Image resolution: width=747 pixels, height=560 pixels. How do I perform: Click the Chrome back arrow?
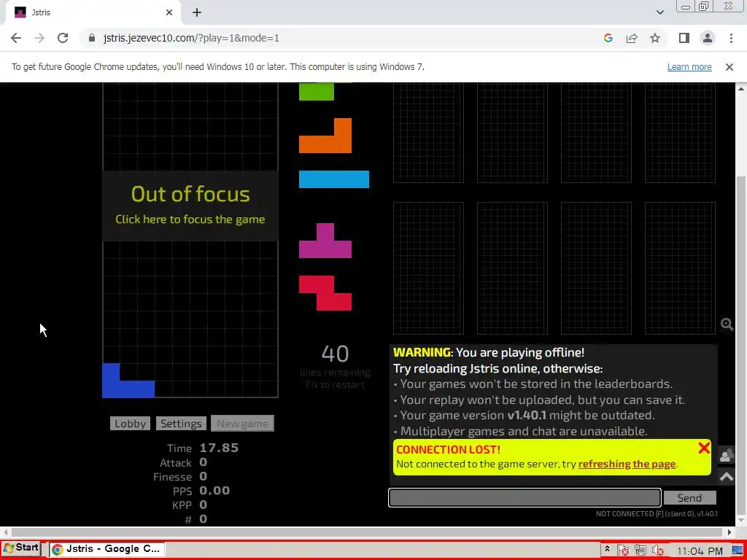(16, 38)
